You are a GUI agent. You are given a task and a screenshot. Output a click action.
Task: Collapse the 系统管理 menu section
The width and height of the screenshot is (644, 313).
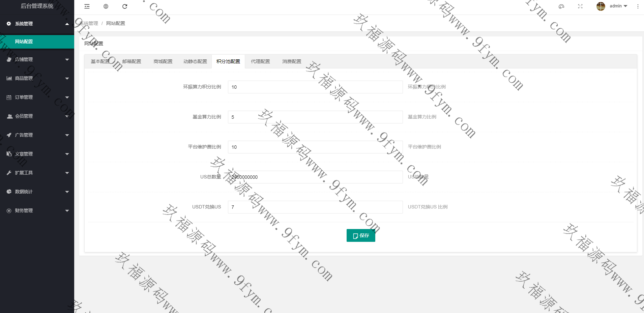(67, 24)
